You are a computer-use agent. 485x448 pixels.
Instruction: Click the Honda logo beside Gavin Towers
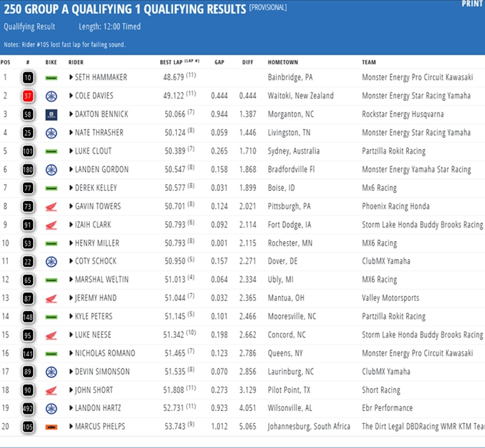click(51, 207)
